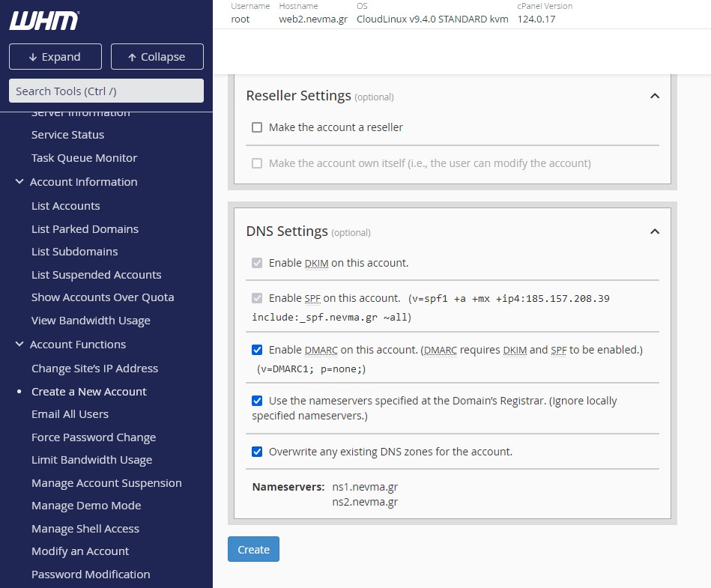Uncheck Overwrite any existing DNS zones
This screenshot has height=588, width=711.
[x=257, y=452]
